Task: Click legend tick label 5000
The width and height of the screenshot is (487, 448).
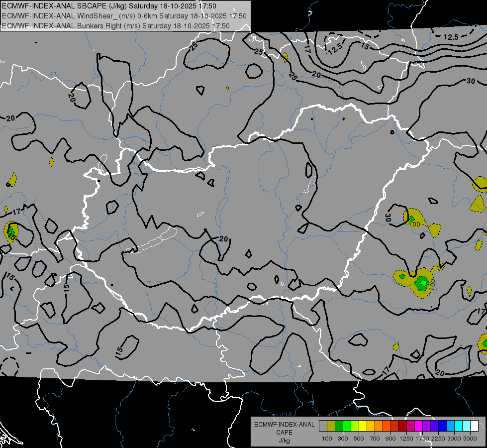Action: coord(470,439)
